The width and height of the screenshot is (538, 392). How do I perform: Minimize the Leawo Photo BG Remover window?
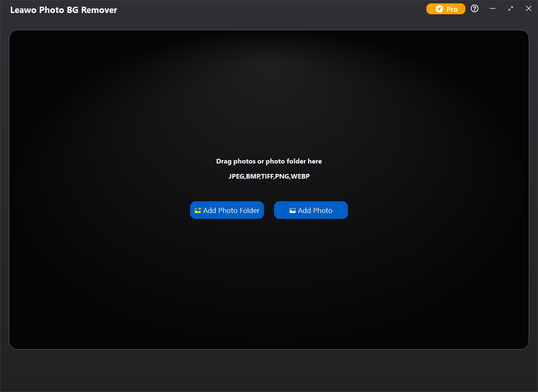(x=493, y=9)
